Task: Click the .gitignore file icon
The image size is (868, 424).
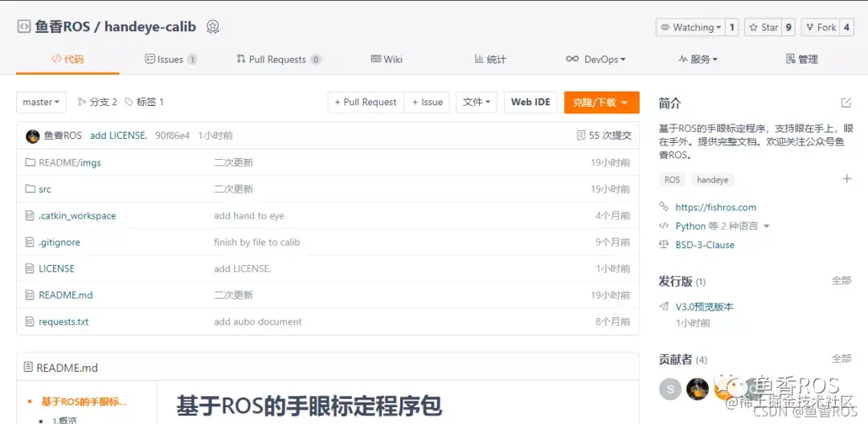Action: (x=30, y=243)
